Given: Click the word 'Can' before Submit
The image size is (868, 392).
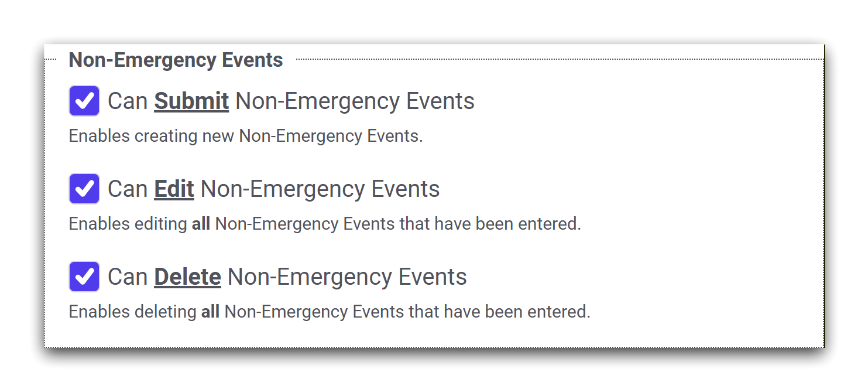Looking at the screenshot, I should (128, 101).
